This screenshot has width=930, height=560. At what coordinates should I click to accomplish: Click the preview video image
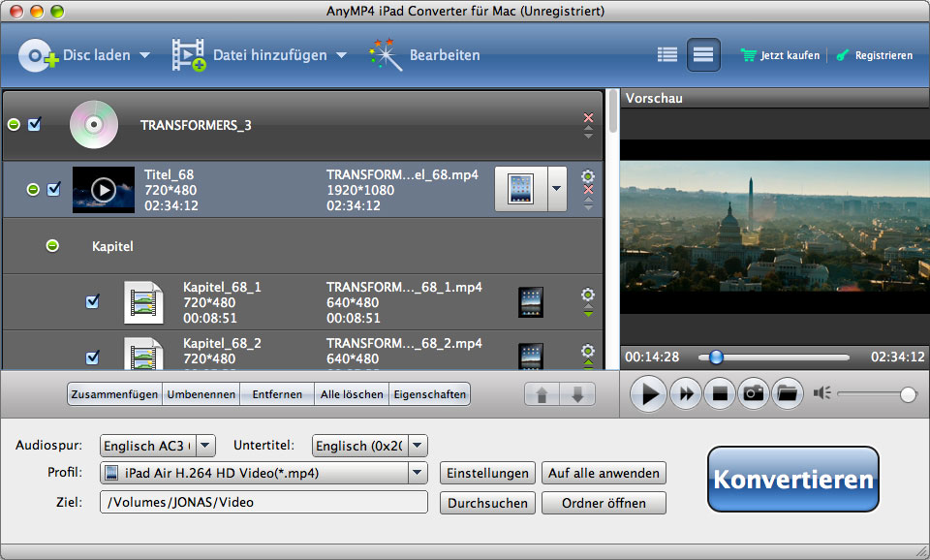click(775, 226)
